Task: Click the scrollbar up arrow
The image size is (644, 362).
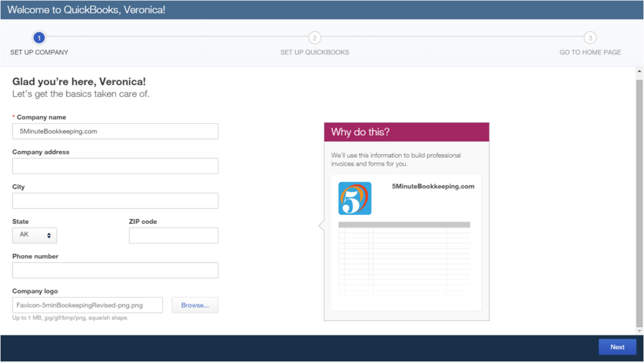Action: point(640,72)
